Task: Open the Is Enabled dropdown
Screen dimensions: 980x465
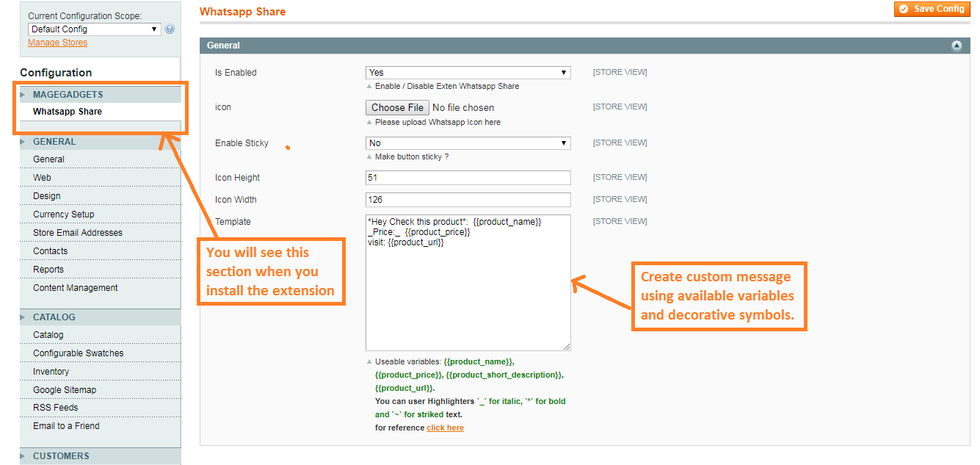Action: point(468,73)
